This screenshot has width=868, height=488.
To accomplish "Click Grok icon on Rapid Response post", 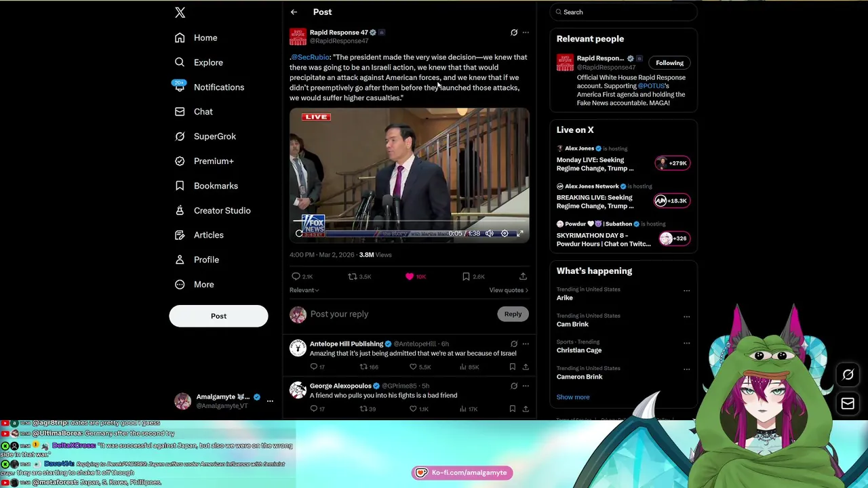I will pos(514,33).
